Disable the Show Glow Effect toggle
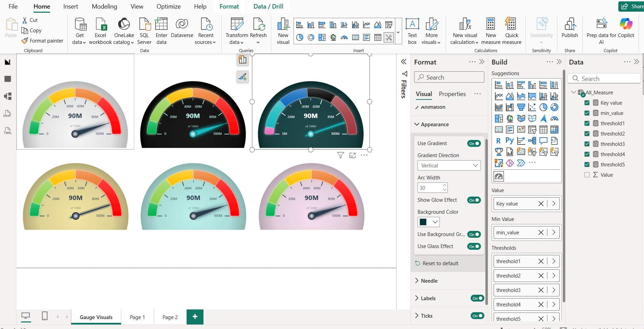 pos(474,200)
